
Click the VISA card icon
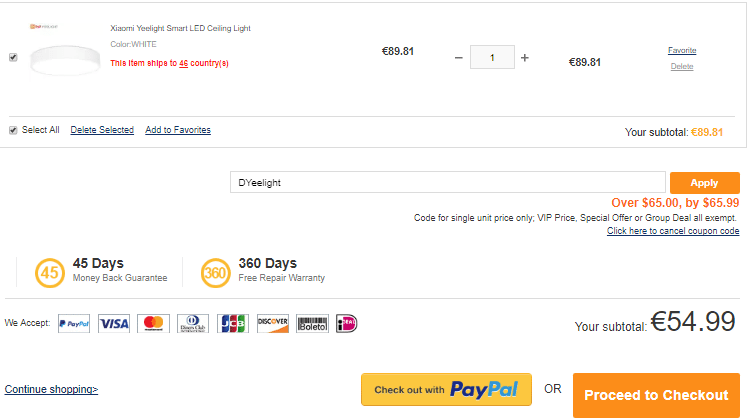coord(114,324)
